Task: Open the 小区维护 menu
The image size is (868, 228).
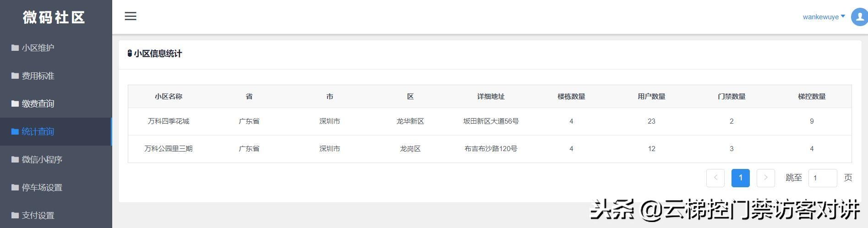Action: pyautogui.click(x=56, y=48)
